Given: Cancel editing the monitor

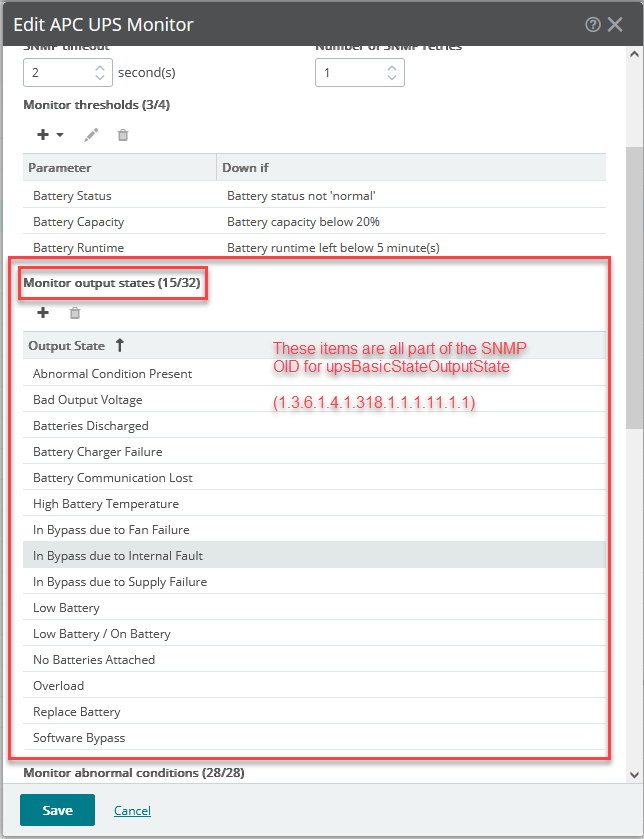Looking at the screenshot, I should click(x=132, y=810).
